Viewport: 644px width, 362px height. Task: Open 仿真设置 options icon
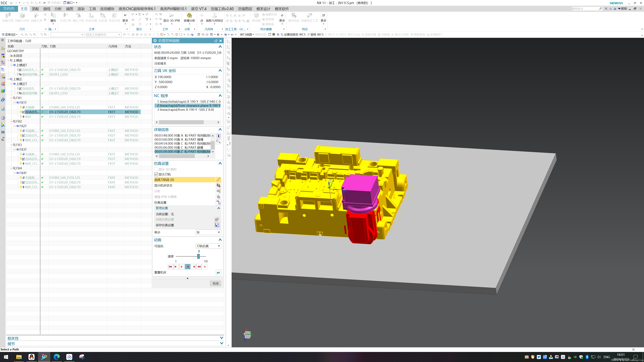pos(218,202)
